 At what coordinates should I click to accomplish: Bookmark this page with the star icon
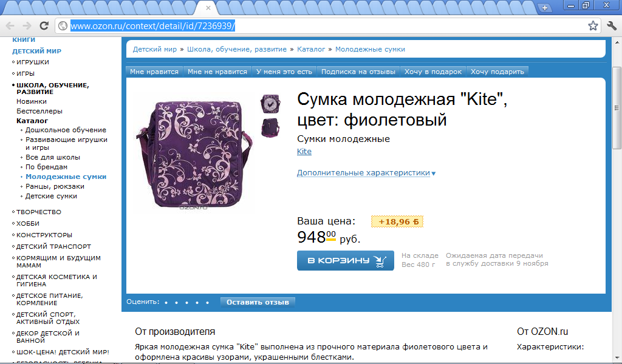coord(593,25)
